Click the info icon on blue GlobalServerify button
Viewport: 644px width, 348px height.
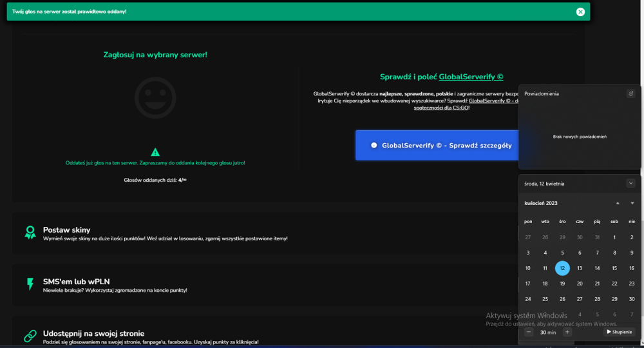pyautogui.click(x=374, y=145)
